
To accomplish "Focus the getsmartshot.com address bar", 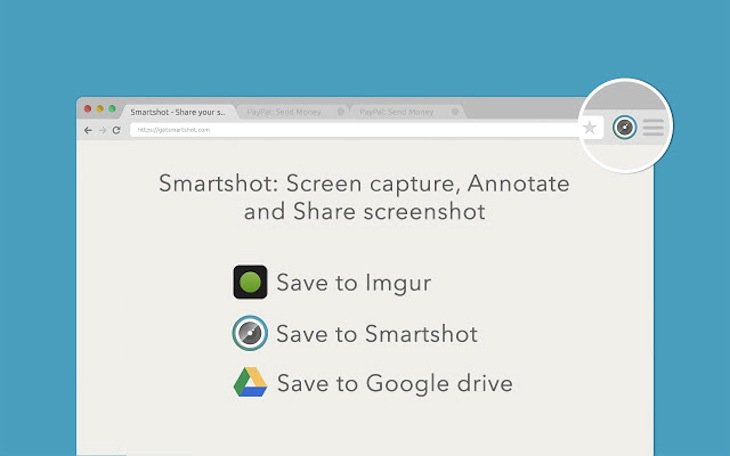I will [x=354, y=130].
